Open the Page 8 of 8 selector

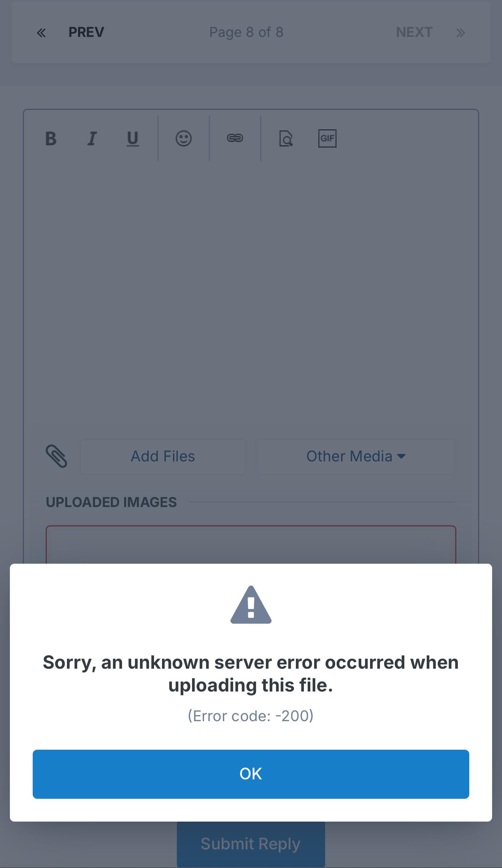(x=246, y=32)
